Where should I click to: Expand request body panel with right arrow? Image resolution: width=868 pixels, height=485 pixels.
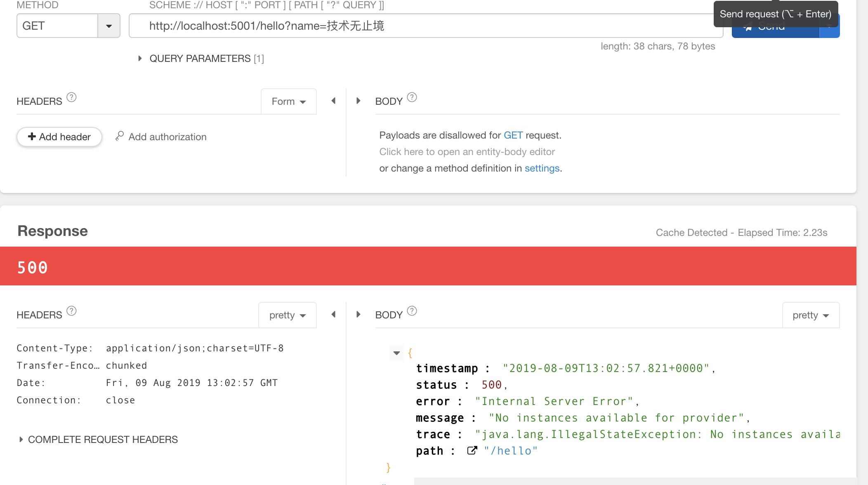(x=358, y=101)
